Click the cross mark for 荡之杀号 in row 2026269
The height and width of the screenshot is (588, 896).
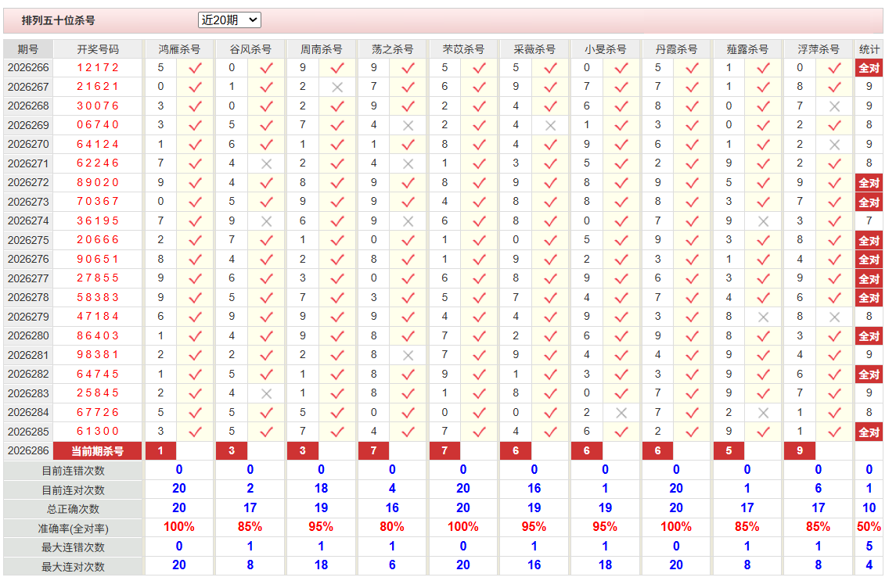click(x=408, y=126)
